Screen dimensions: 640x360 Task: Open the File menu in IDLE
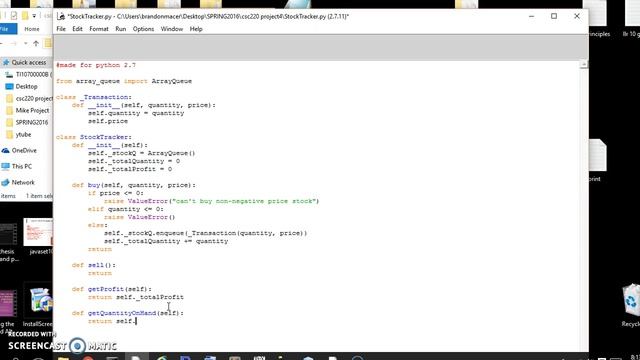(61, 29)
